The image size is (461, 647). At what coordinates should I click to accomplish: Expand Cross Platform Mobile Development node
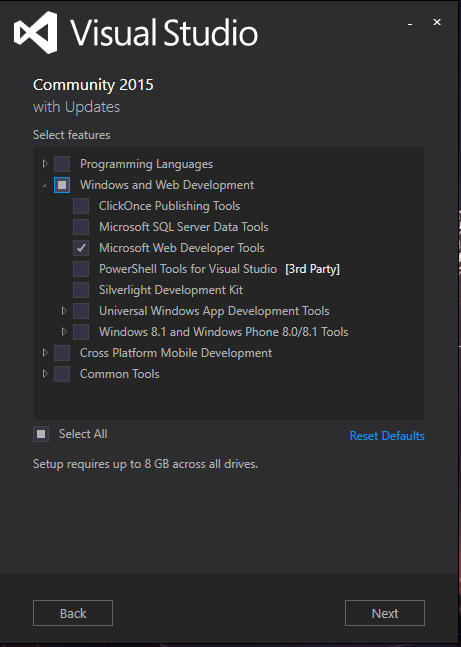point(45,352)
